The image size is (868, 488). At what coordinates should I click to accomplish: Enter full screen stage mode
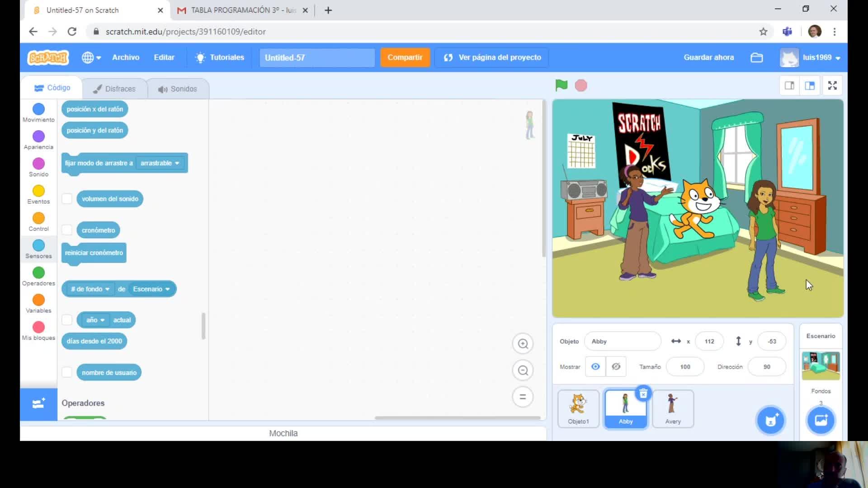(x=832, y=85)
